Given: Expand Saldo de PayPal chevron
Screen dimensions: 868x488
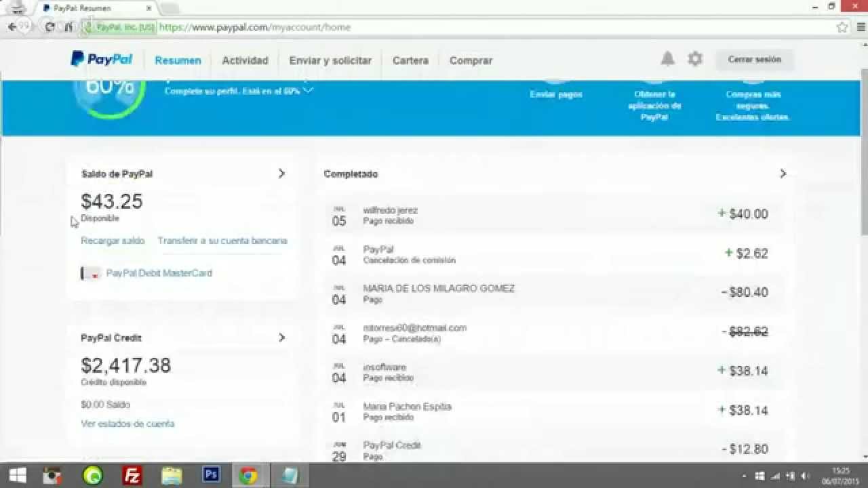Looking at the screenshot, I should point(281,174).
